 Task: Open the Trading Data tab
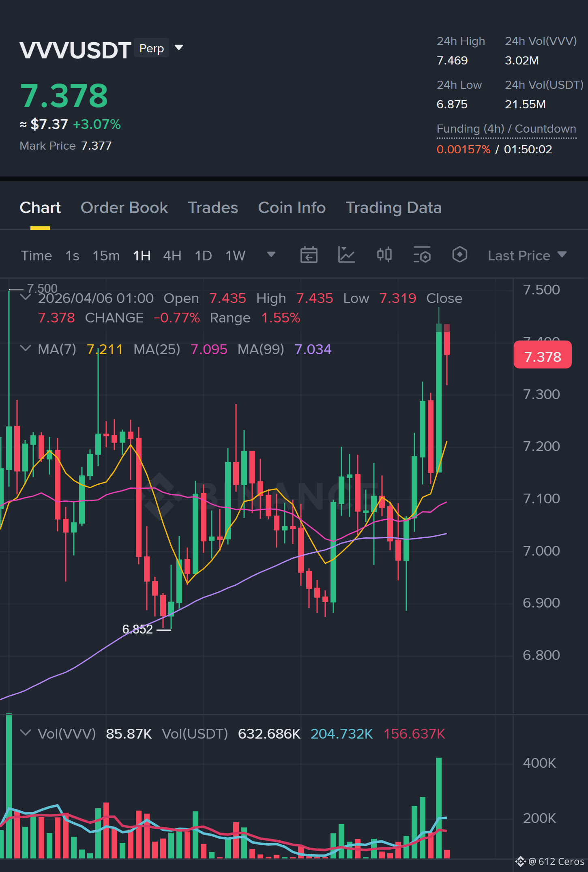click(393, 208)
